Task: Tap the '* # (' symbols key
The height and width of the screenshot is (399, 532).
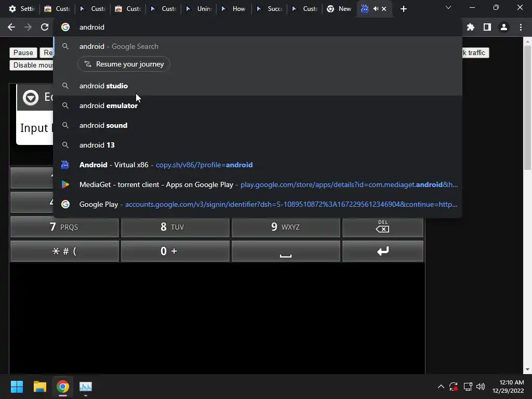Action: click(x=64, y=251)
